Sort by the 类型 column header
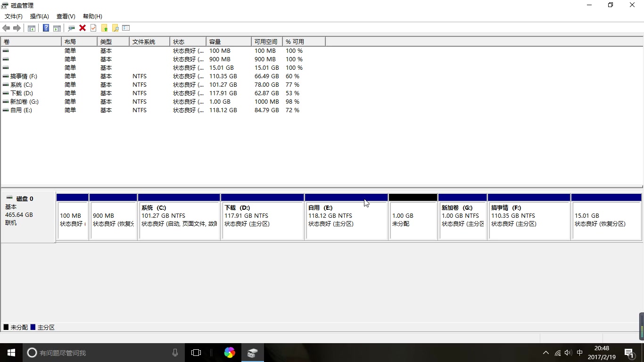 pyautogui.click(x=113, y=42)
